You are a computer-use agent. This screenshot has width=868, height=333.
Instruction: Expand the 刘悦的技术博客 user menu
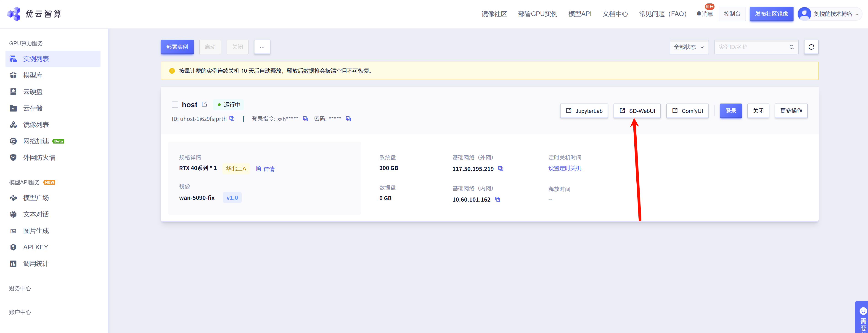[x=829, y=14]
